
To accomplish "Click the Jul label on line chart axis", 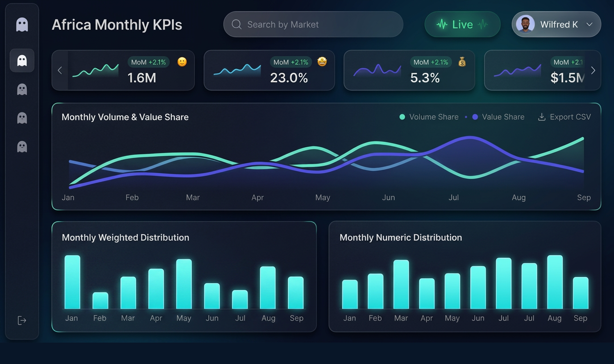I will click(x=453, y=198).
